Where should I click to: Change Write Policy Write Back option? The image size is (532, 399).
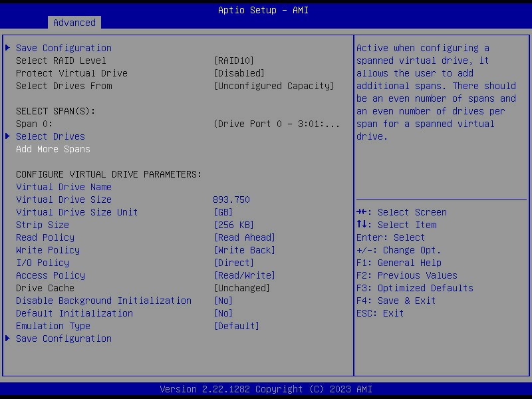245,250
